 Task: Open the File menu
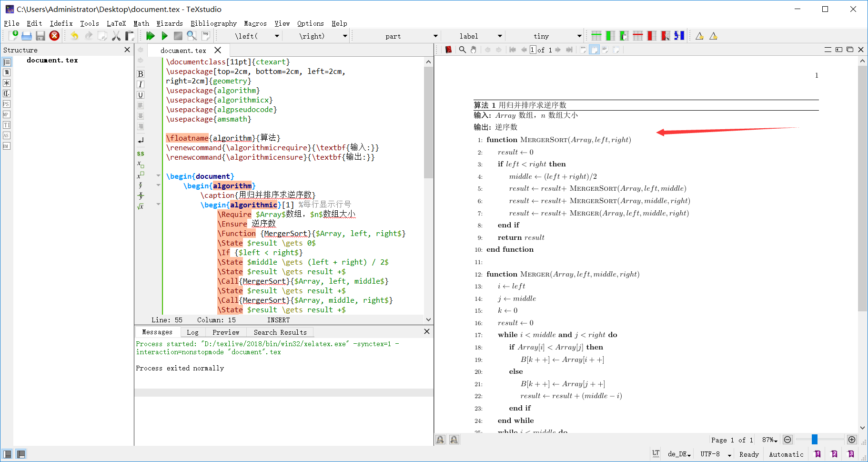pos(11,23)
